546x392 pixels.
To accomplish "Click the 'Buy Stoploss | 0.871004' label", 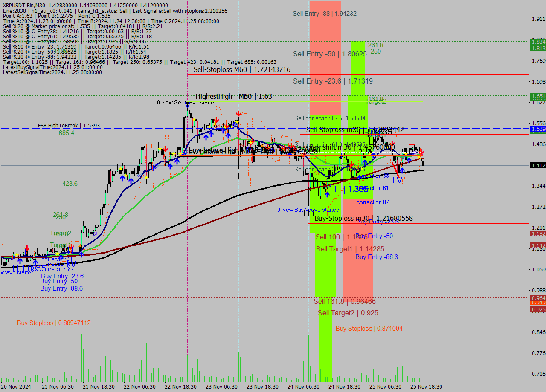I will point(369,329).
